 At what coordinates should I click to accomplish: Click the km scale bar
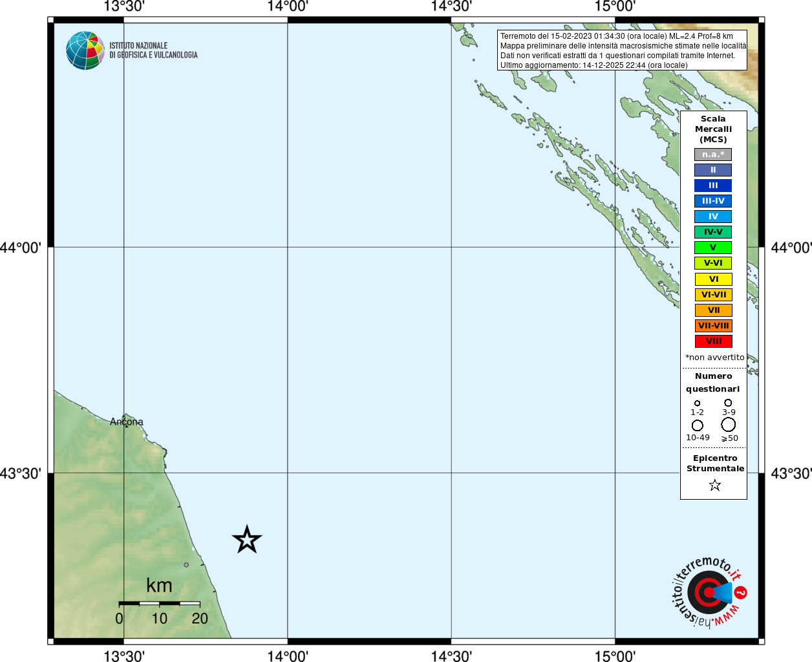click(160, 603)
